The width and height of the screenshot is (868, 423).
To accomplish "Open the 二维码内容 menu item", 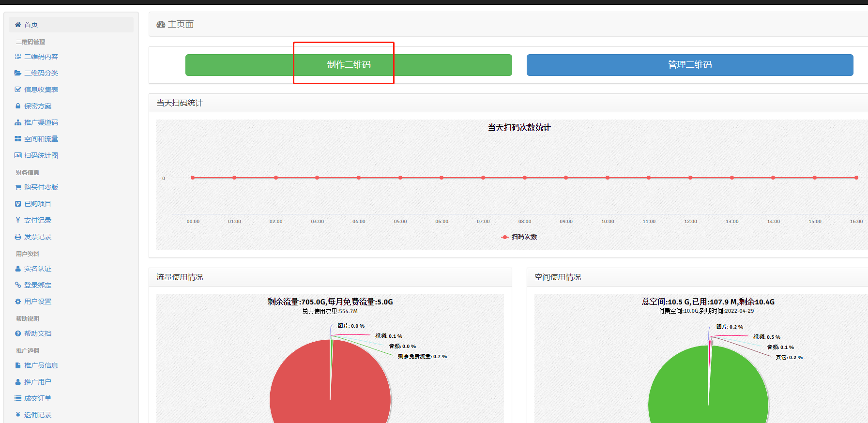I will [x=41, y=57].
